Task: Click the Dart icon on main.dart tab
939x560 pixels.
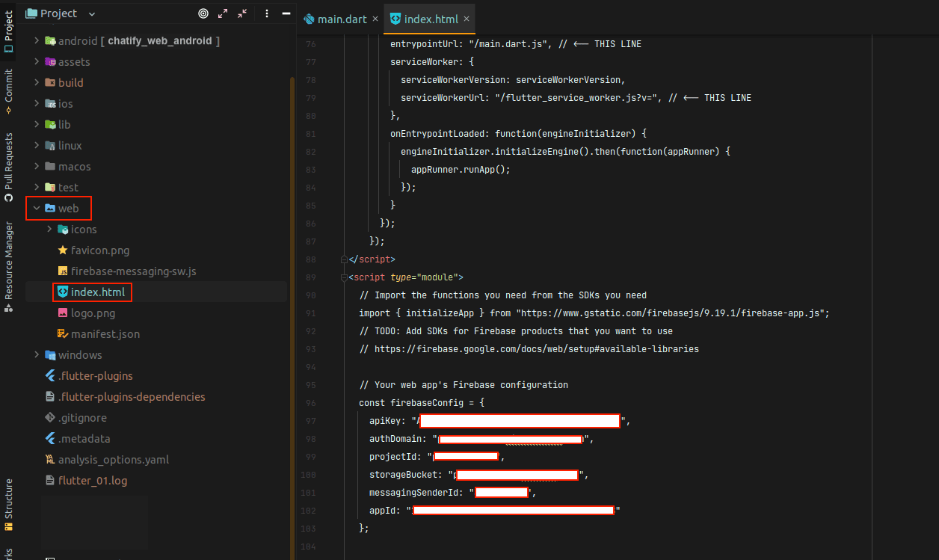Action: click(309, 19)
